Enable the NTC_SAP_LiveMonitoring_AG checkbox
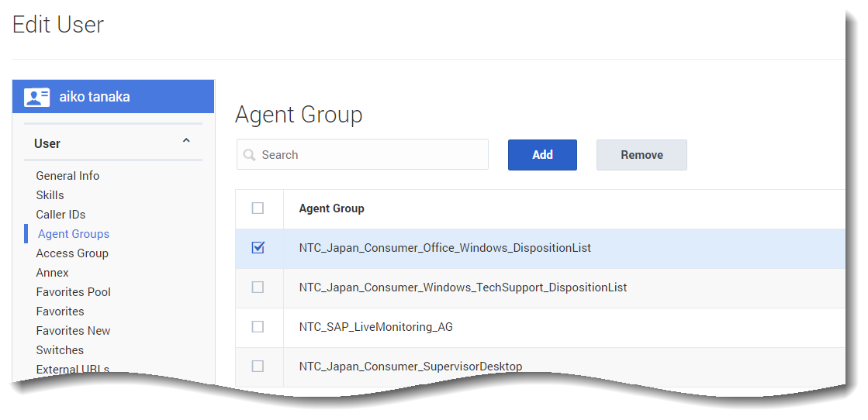The height and width of the screenshot is (420, 868). click(258, 327)
